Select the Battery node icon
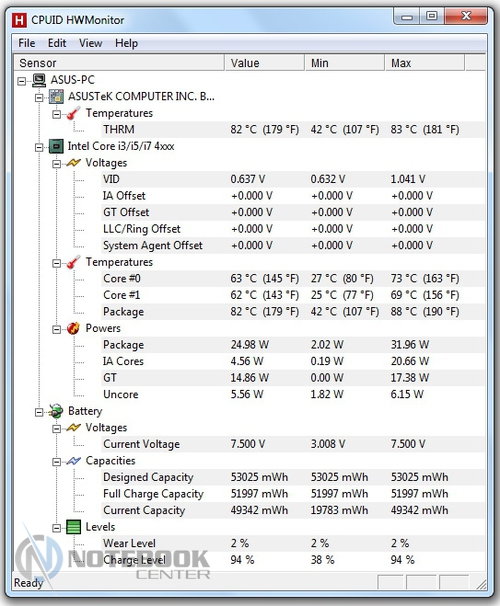 pyautogui.click(x=56, y=411)
